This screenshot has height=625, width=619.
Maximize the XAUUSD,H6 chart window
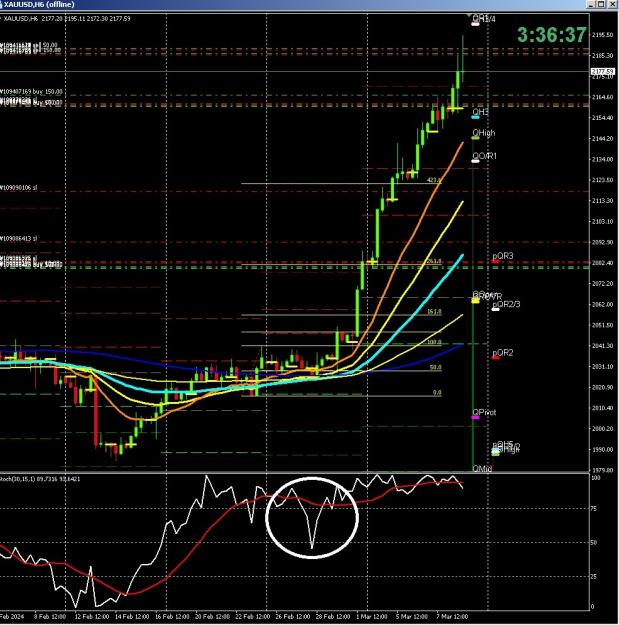pos(601,4)
